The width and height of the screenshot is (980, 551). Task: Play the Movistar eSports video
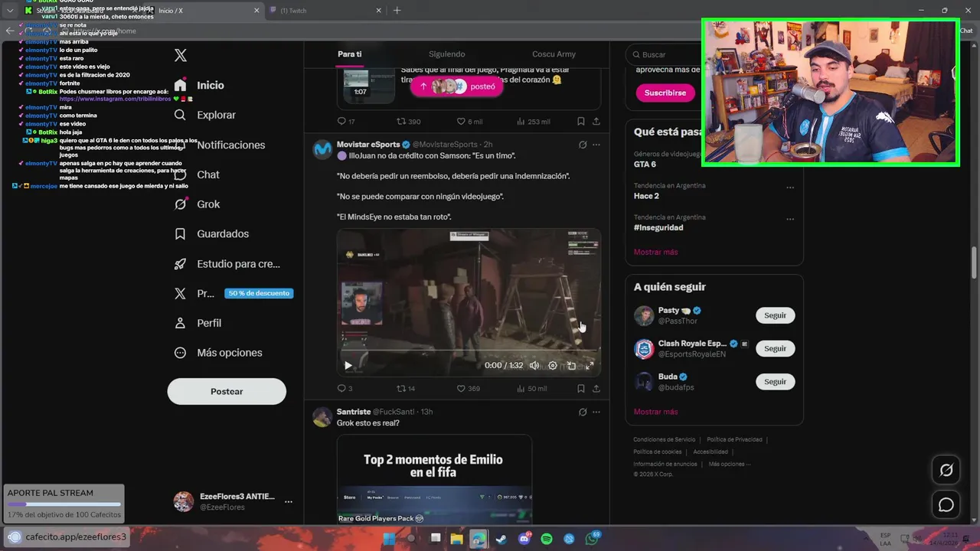point(348,366)
